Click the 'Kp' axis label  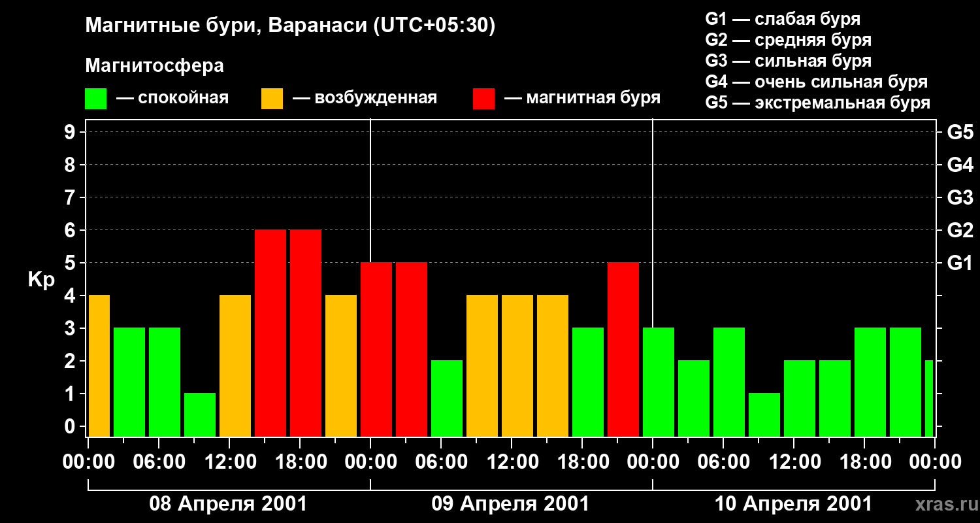(42, 280)
